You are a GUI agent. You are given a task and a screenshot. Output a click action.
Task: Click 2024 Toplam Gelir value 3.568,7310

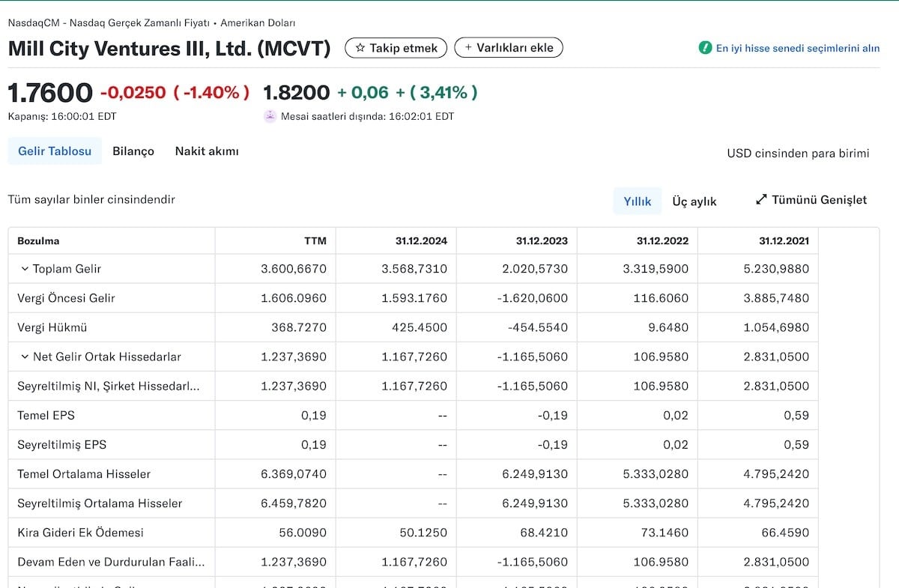coord(414,269)
